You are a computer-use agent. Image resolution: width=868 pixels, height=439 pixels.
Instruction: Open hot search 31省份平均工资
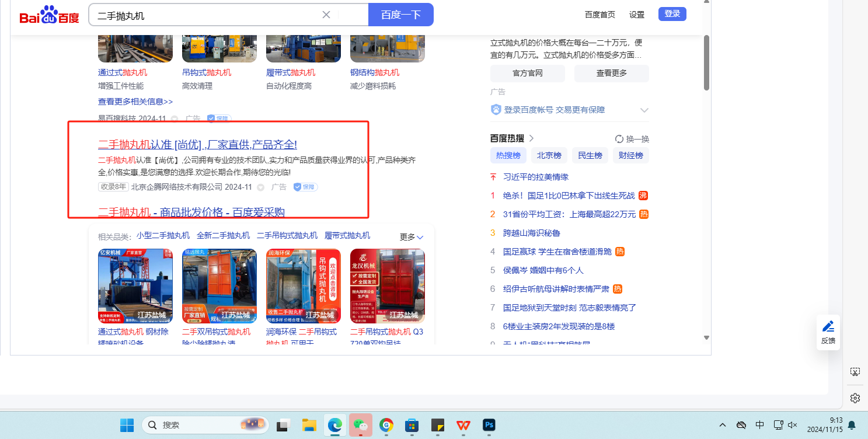point(570,214)
